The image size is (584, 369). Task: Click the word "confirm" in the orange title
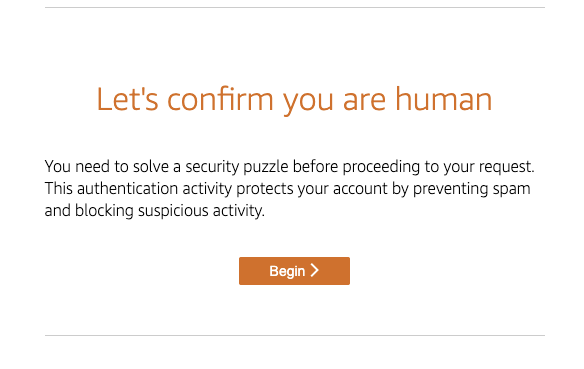(220, 99)
